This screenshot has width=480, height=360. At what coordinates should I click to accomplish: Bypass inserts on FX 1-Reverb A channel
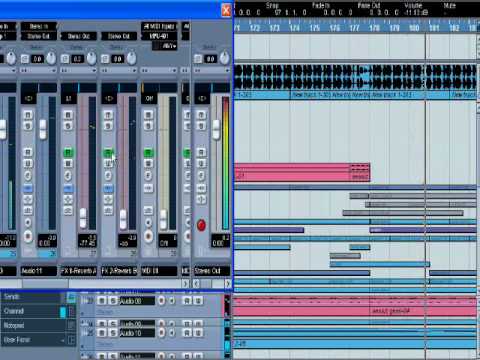pyautogui.click(x=68, y=188)
